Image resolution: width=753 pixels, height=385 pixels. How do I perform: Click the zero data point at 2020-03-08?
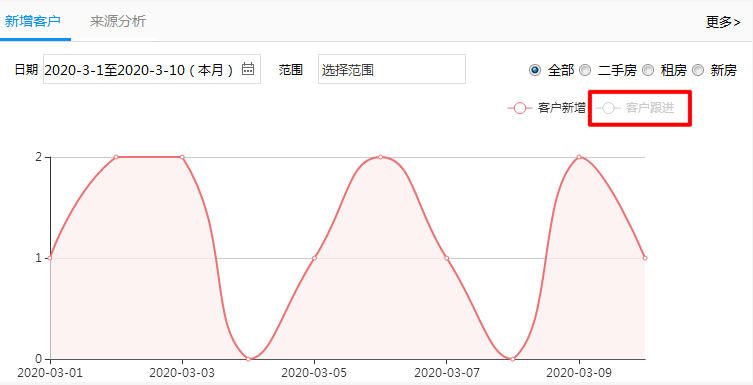click(x=512, y=359)
